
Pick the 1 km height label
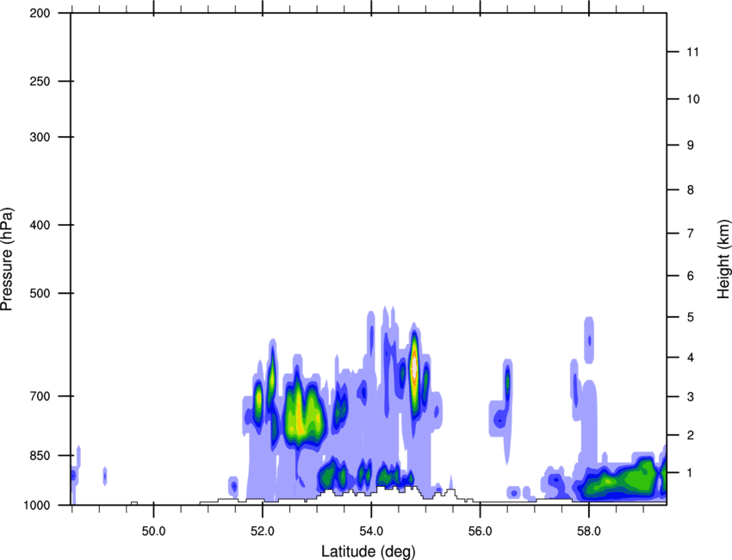coord(691,473)
